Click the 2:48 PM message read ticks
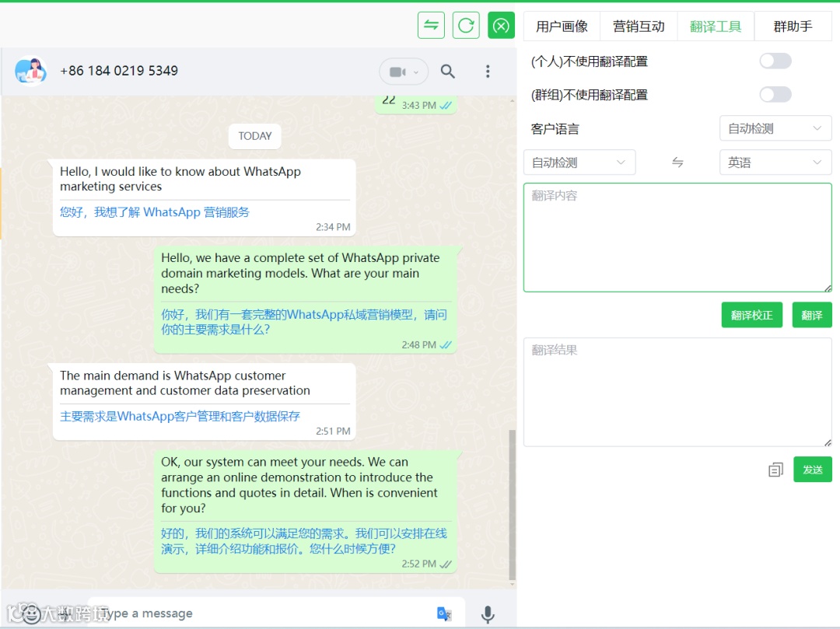The height and width of the screenshot is (629, 840). point(446,345)
